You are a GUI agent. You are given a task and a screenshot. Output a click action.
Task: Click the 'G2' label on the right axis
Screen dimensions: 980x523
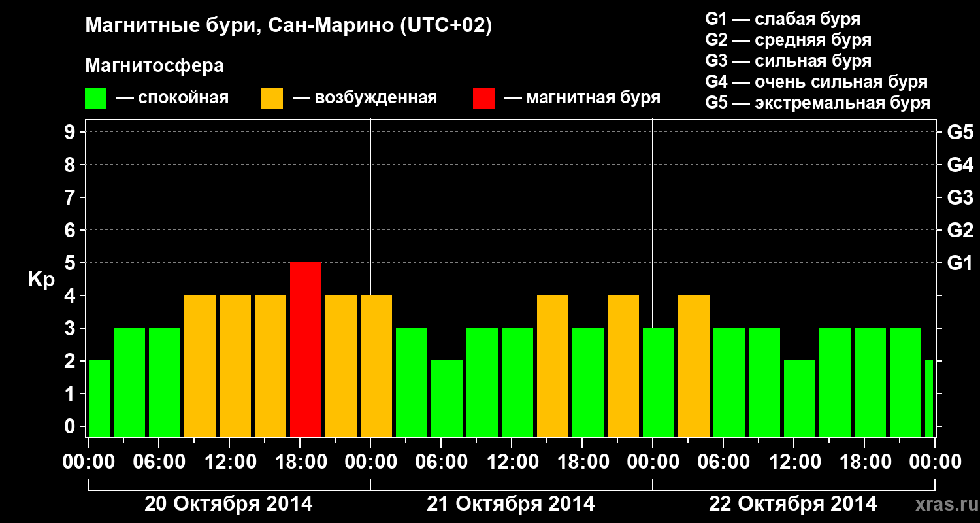960,231
